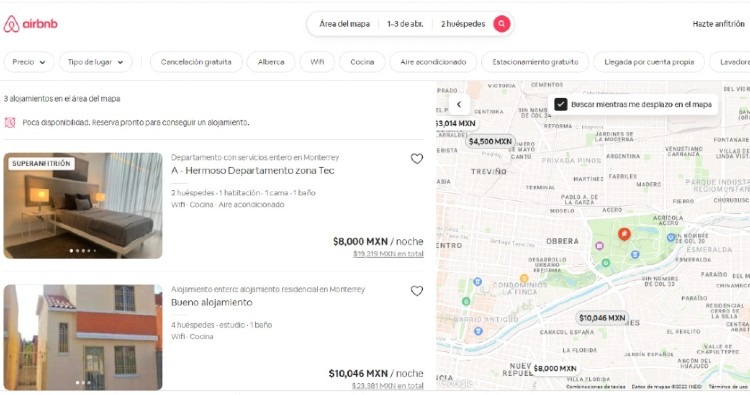Expand the Tipo de lugar dropdown
The width and height of the screenshot is (750, 395).
point(95,62)
